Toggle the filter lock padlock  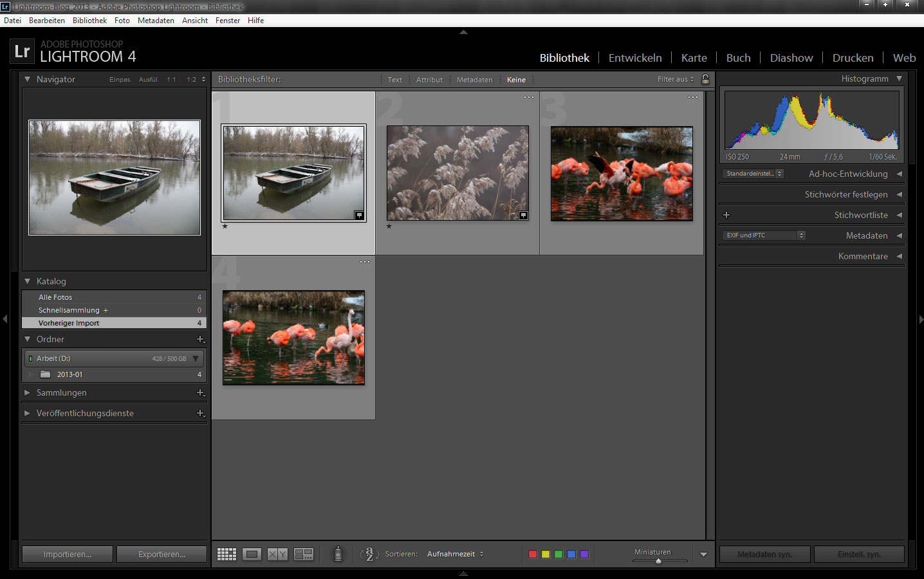click(705, 79)
